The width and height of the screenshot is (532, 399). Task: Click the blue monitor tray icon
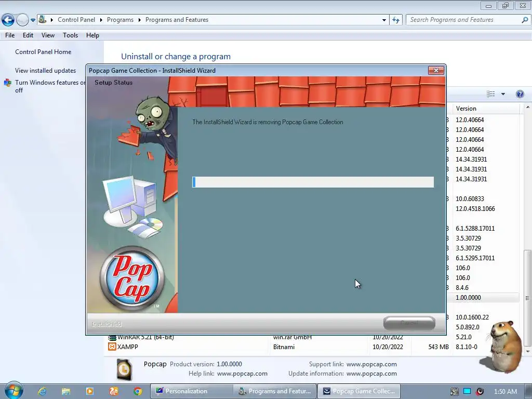point(467,392)
